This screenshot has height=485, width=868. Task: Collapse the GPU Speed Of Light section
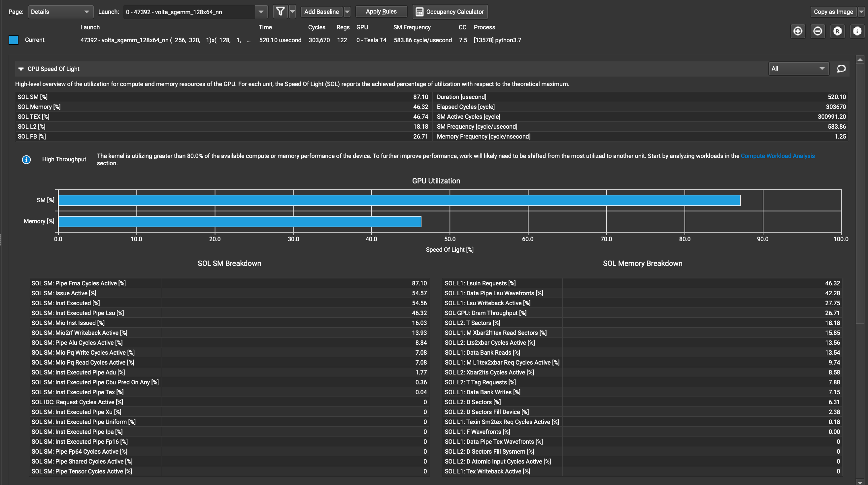pos(20,68)
